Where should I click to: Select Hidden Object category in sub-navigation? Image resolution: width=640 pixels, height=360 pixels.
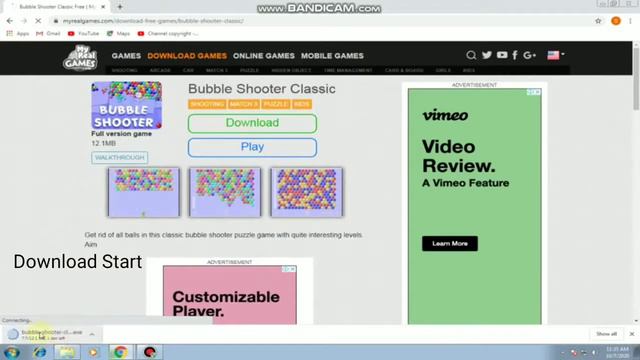[291, 70]
